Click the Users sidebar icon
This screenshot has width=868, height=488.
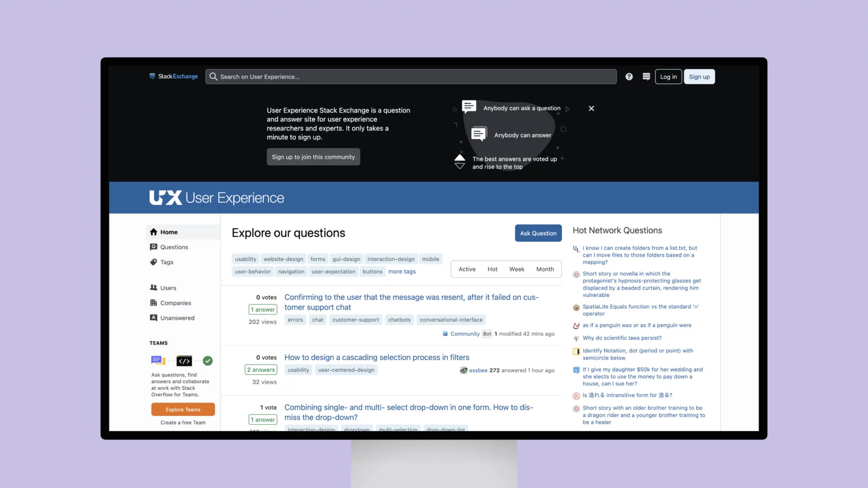(154, 287)
